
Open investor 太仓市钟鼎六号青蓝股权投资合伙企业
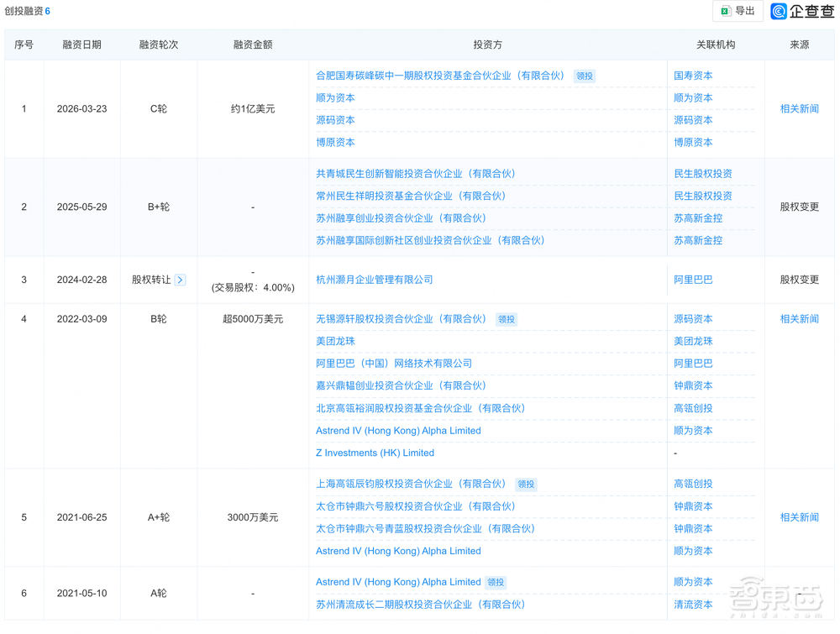[x=425, y=528]
